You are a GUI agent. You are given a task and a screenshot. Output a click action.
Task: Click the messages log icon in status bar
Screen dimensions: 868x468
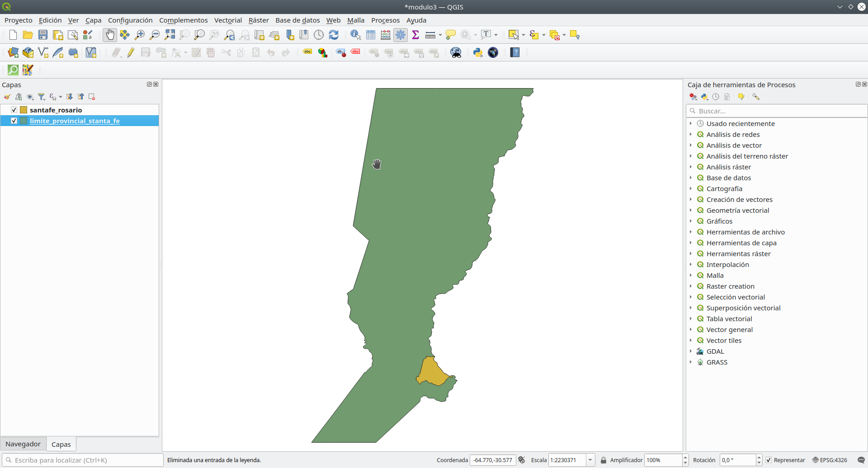pyautogui.click(x=861, y=460)
